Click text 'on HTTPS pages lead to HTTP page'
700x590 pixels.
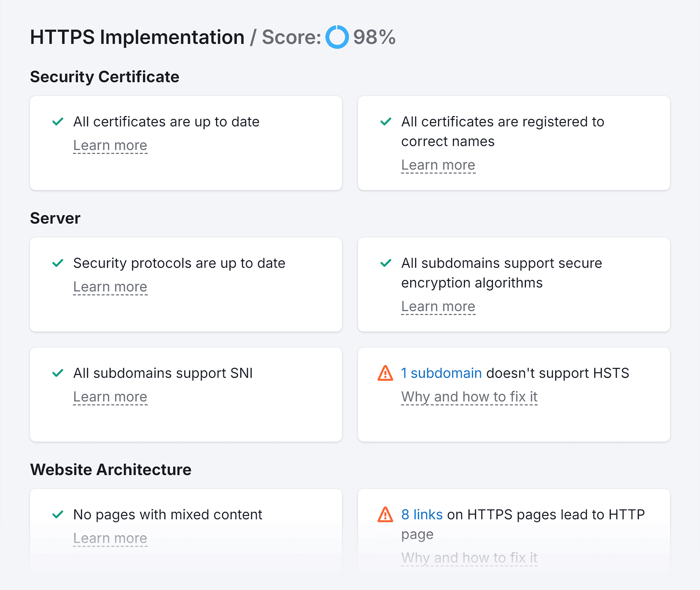pyautogui.click(x=523, y=524)
